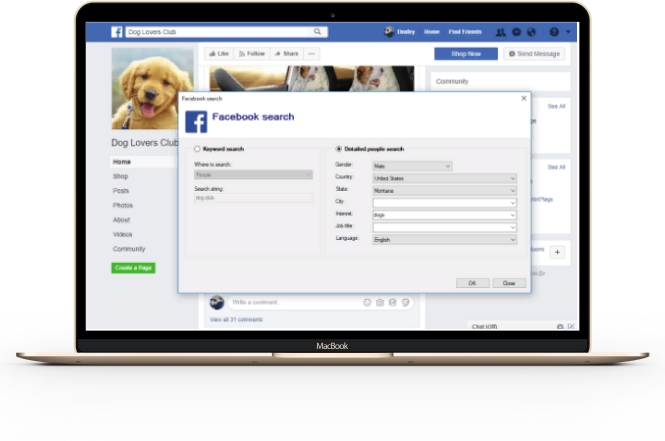Click the Share button on the page
665x441 pixels.
(286, 54)
